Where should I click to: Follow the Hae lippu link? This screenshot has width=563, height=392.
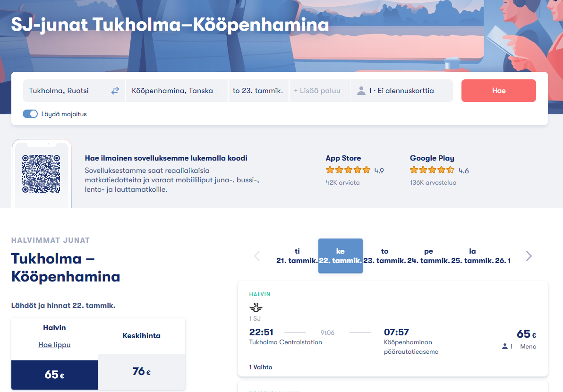pos(54,345)
